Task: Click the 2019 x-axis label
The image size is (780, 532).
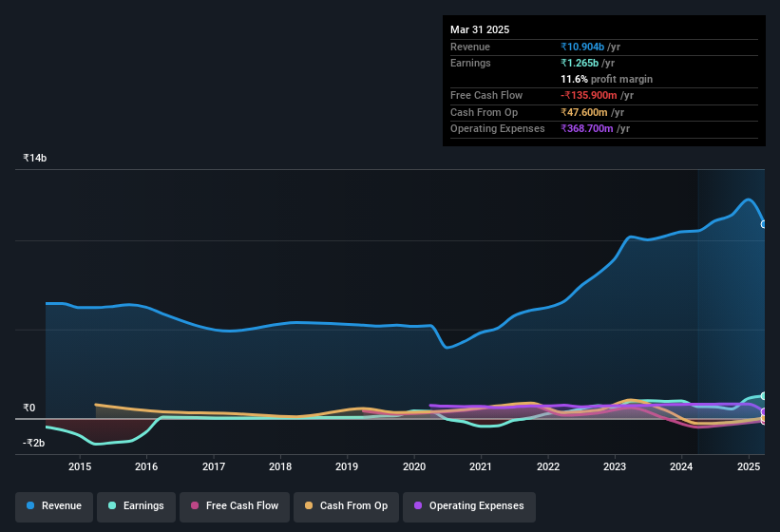Action: click(347, 466)
